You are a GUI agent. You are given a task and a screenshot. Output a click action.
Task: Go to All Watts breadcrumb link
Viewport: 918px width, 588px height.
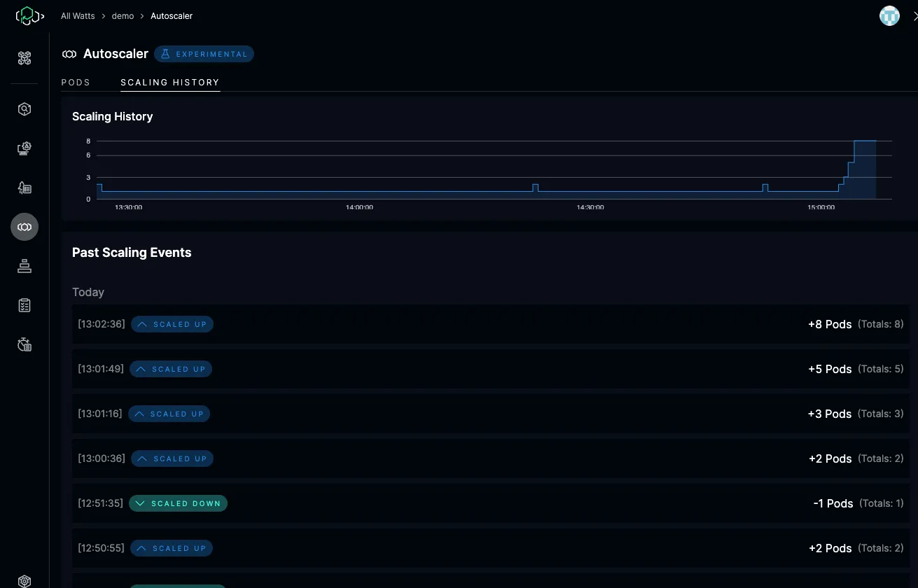[x=78, y=16]
